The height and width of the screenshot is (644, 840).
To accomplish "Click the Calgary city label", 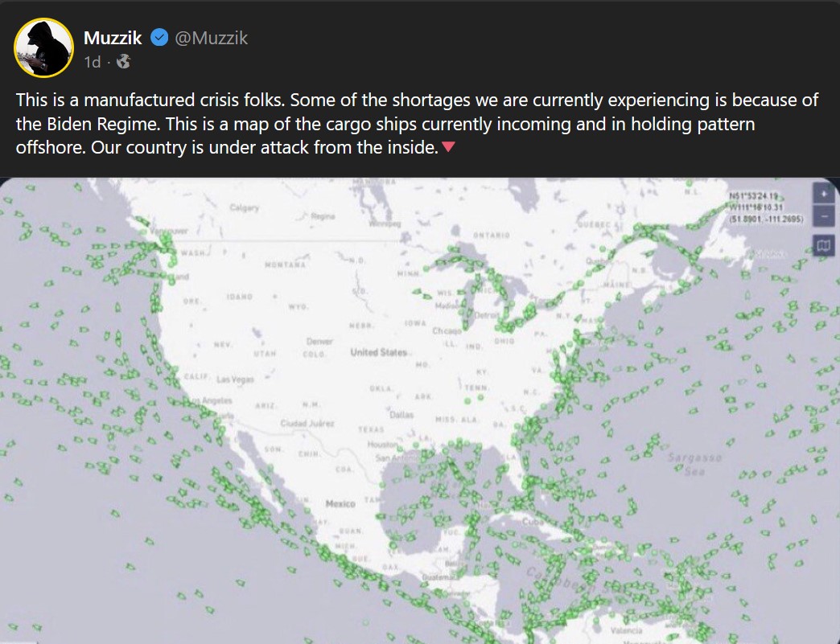I will (245, 207).
